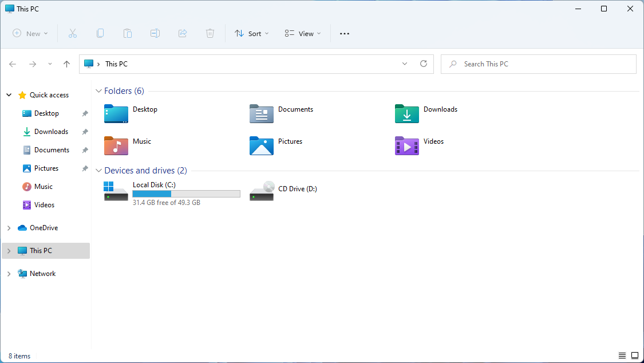Image resolution: width=644 pixels, height=363 pixels.
Task: Click the pin icon next to sidebar Pictures
Action: point(85,168)
